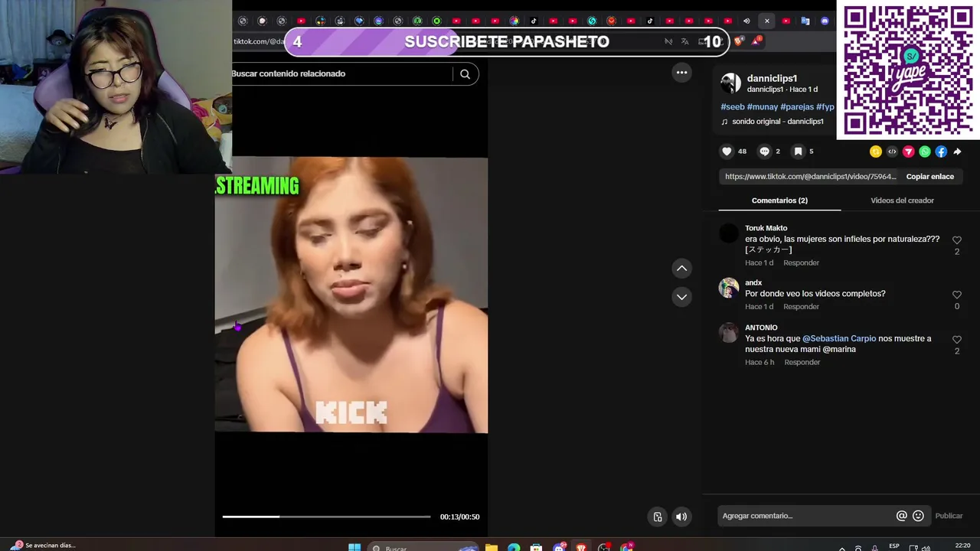Click Copiar enlace button
Viewport: 980px width, 551px height.
pyautogui.click(x=929, y=177)
